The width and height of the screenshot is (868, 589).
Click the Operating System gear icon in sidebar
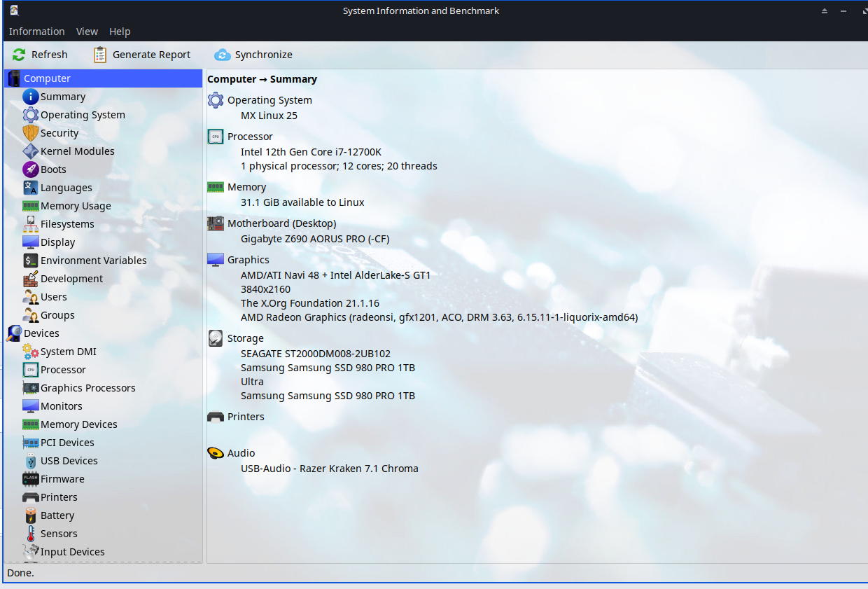[30, 115]
